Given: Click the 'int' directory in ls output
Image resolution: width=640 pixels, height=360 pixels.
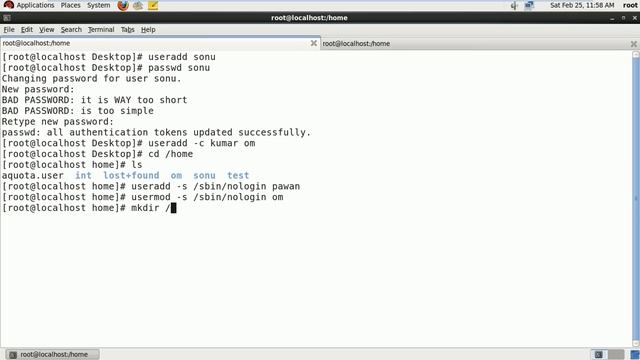Looking at the screenshot, I should tap(83, 176).
